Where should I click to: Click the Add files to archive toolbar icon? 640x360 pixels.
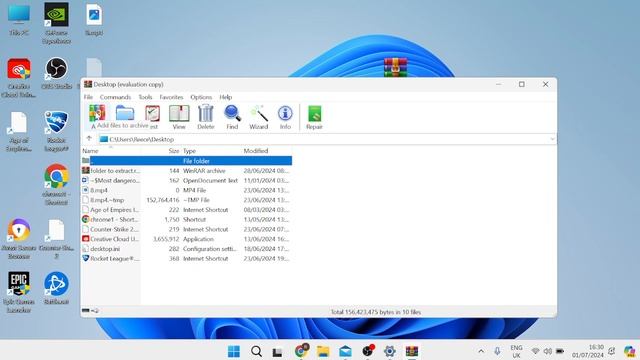pos(97,113)
